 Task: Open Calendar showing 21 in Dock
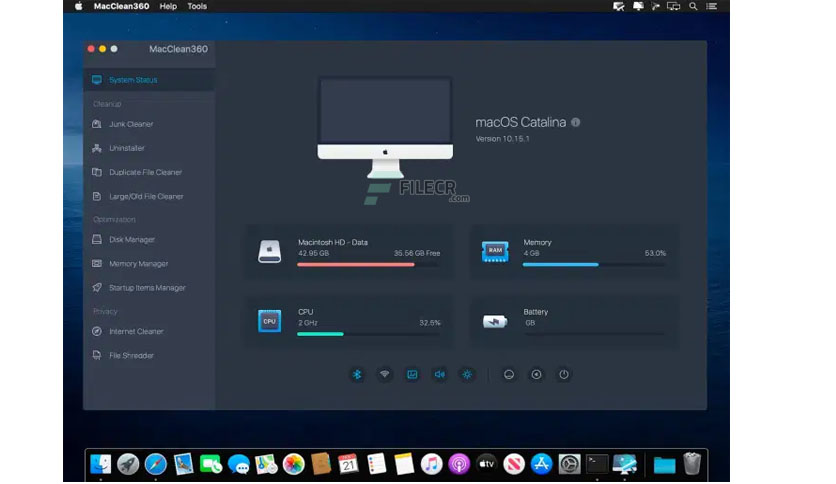tap(349, 464)
